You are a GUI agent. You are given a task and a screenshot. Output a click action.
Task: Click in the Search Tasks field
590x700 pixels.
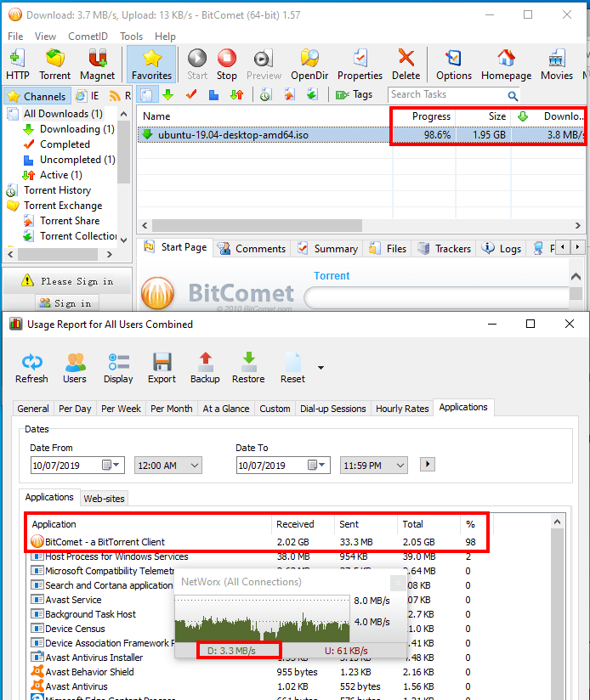coord(448,94)
